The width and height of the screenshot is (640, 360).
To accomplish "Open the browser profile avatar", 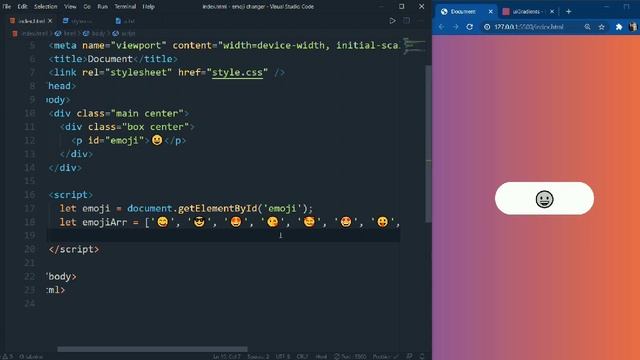I will [633, 27].
